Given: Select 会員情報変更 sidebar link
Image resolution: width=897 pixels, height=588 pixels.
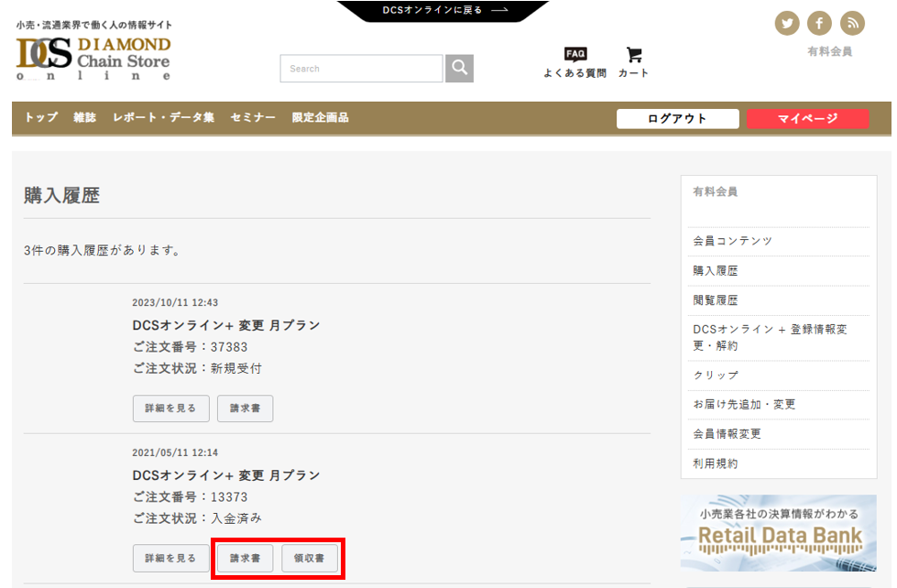Looking at the screenshot, I should 727,434.
